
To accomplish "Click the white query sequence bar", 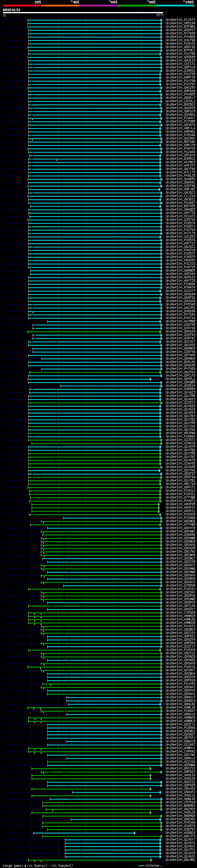I will point(83,12).
